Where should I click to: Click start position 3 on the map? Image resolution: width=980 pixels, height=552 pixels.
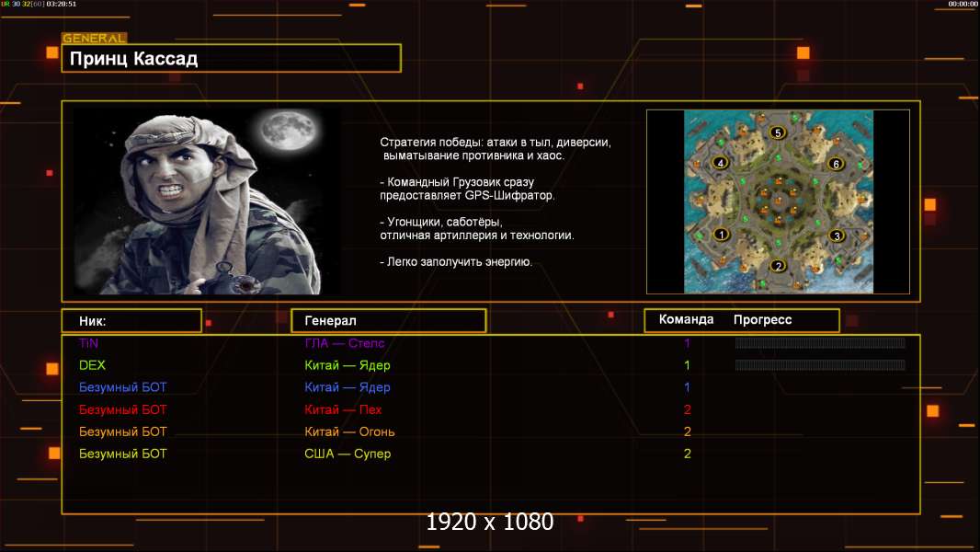click(837, 236)
